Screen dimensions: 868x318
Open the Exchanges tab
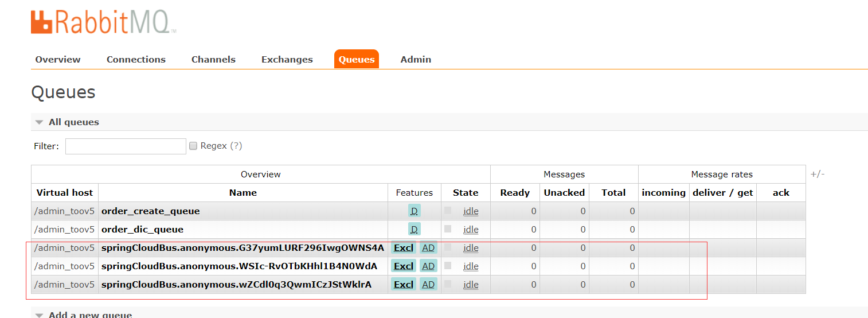click(x=287, y=60)
